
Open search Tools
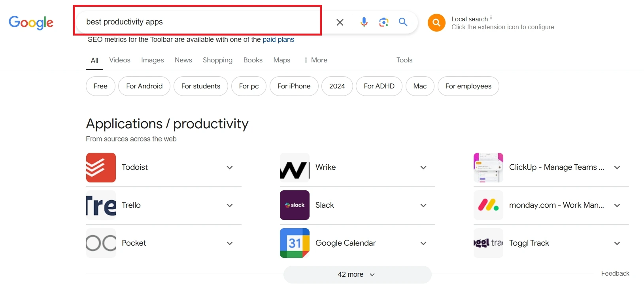point(404,60)
